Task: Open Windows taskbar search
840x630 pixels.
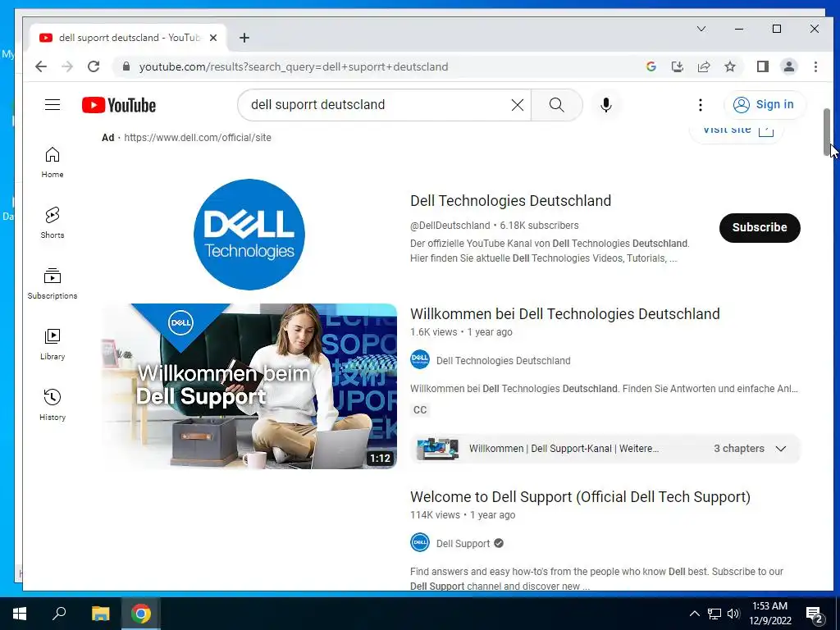Action: (59, 614)
